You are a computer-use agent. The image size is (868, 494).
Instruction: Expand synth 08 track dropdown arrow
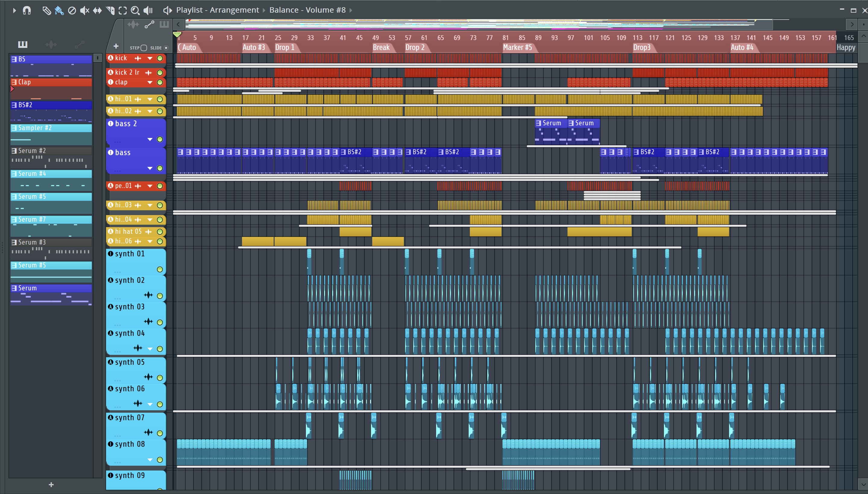click(150, 460)
